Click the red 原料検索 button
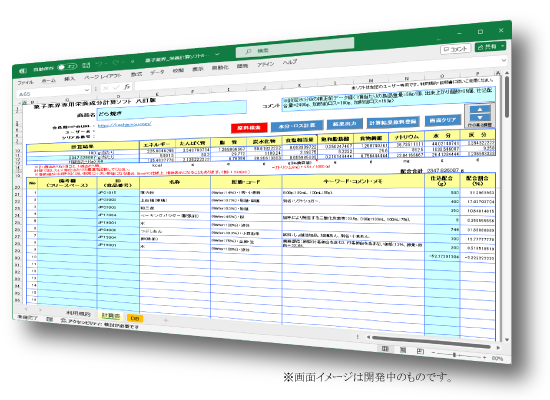The image size is (550, 400). (x=249, y=128)
